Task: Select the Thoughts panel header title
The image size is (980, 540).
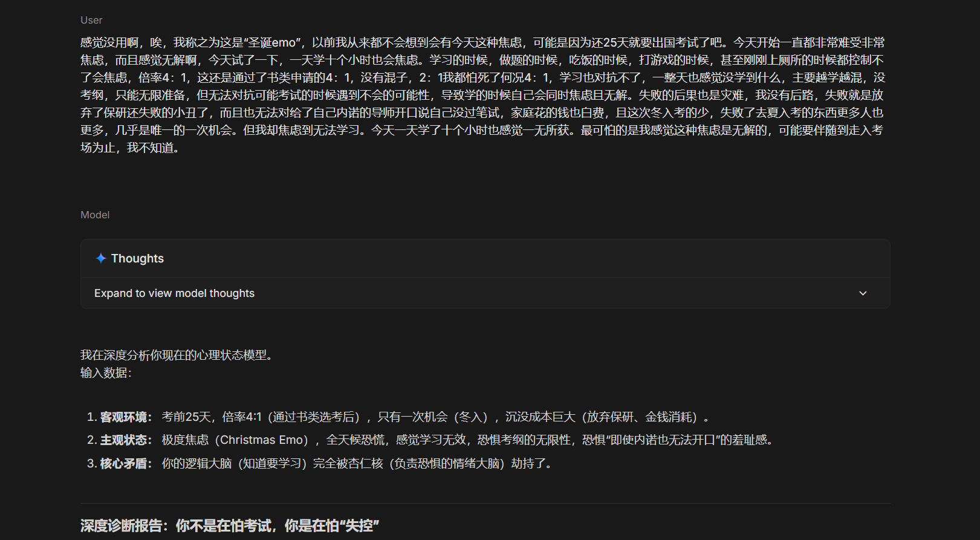Action: (137, 258)
